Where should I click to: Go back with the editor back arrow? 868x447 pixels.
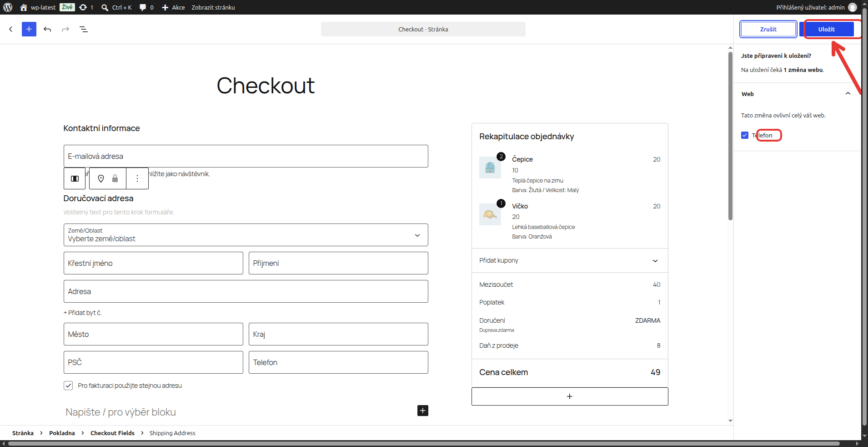tap(11, 29)
